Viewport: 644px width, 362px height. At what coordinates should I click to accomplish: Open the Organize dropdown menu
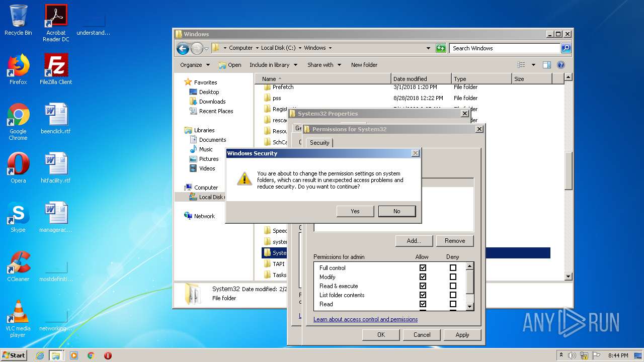[195, 65]
